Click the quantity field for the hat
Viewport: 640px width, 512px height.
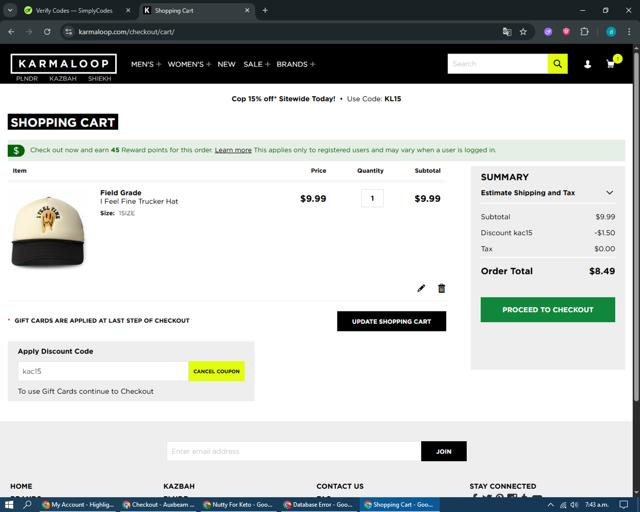[x=372, y=198]
